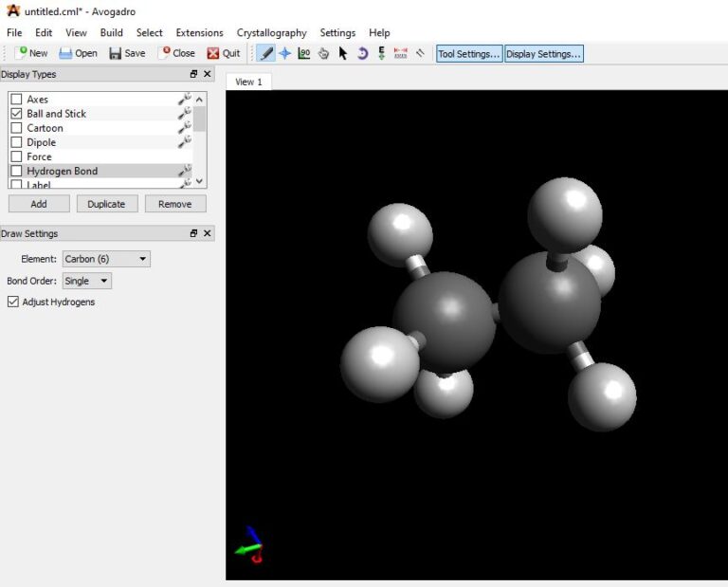Select the Measure tool

pyautogui.click(x=400, y=54)
